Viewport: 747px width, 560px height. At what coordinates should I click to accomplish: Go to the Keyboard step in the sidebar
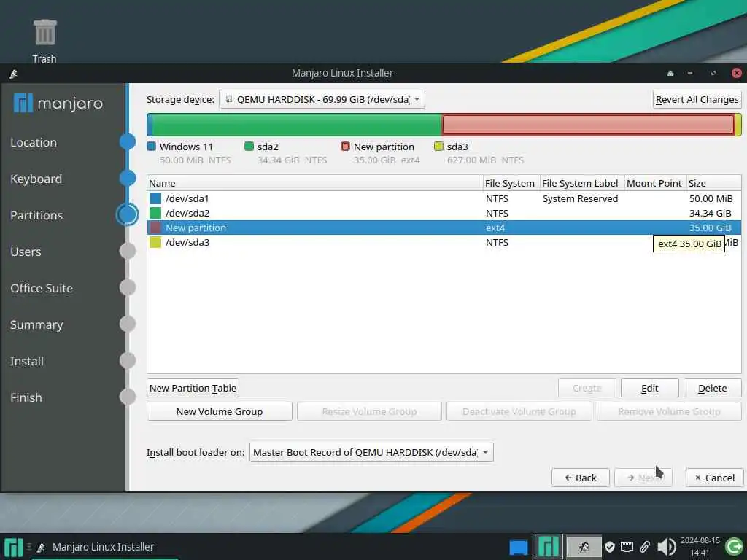pyautogui.click(x=36, y=179)
